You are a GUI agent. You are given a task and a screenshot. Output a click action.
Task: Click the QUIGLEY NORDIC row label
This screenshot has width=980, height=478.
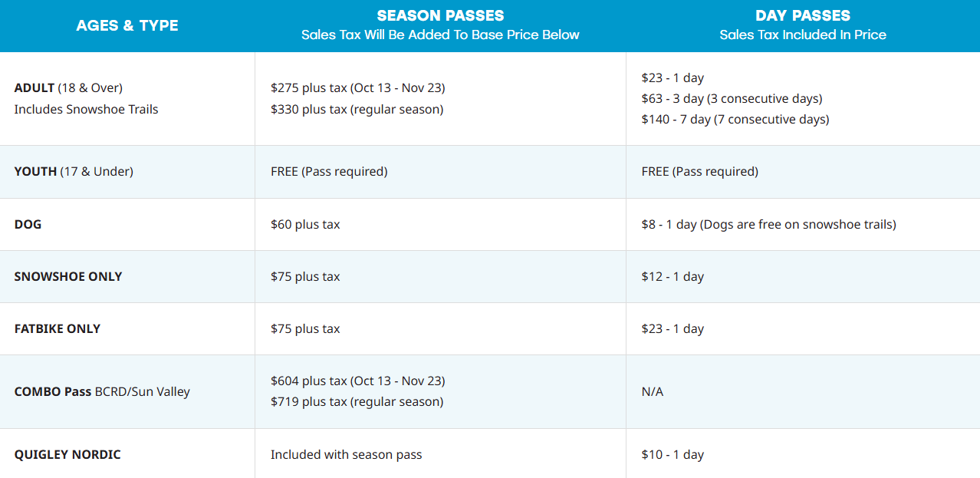pyautogui.click(x=67, y=455)
